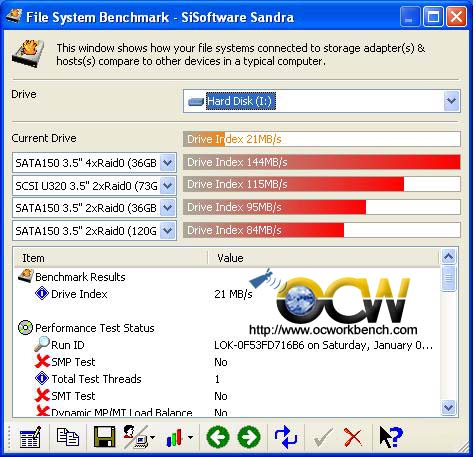Refresh benchmark with blue arrows icon
The height and width of the screenshot is (457, 476).
click(x=286, y=437)
